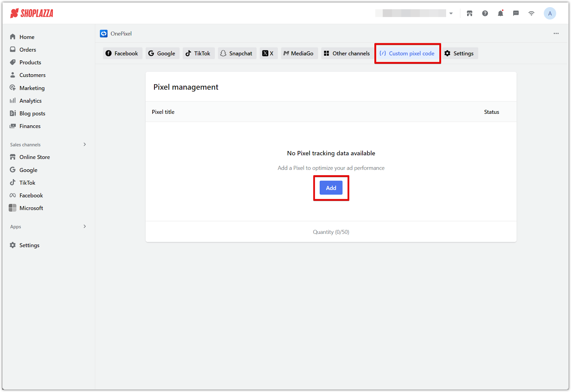Switch to the Snapchat pixel tab
This screenshot has height=392, width=571.
point(237,53)
